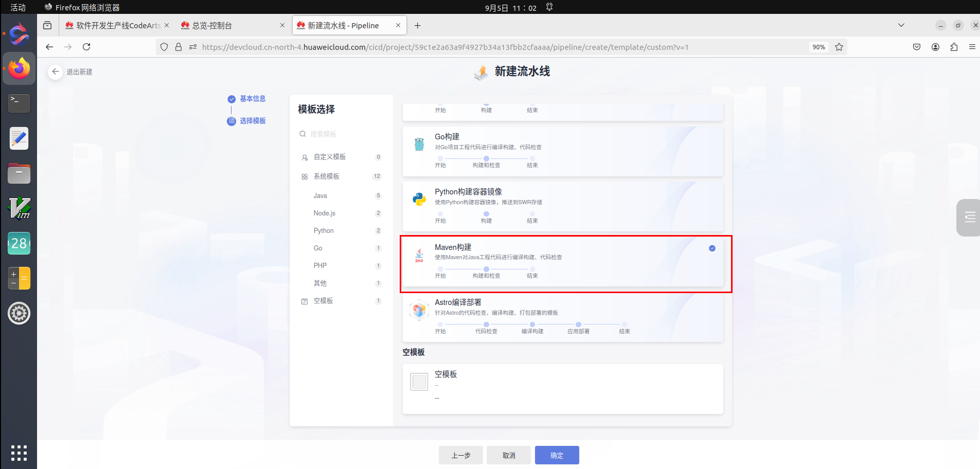Screen dimensions: 980x469
Task: Click the 退出新建 link
Action: click(x=79, y=72)
